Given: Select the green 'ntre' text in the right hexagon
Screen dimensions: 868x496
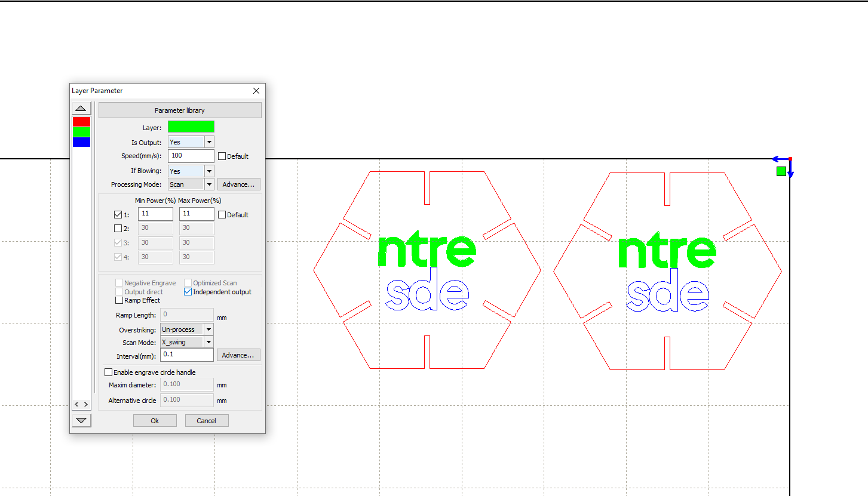Looking at the screenshot, I should (x=667, y=250).
